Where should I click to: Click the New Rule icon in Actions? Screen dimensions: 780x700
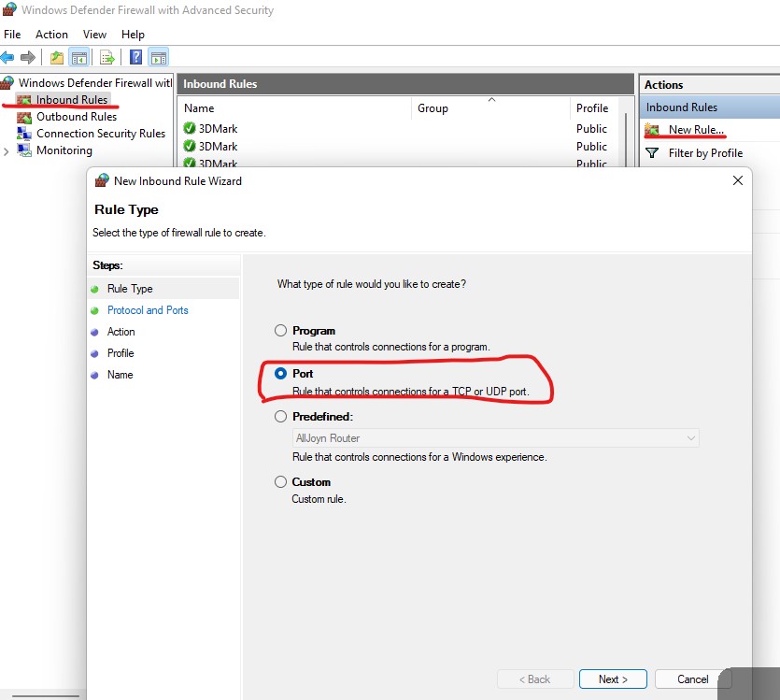pyautogui.click(x=652, y=130)
